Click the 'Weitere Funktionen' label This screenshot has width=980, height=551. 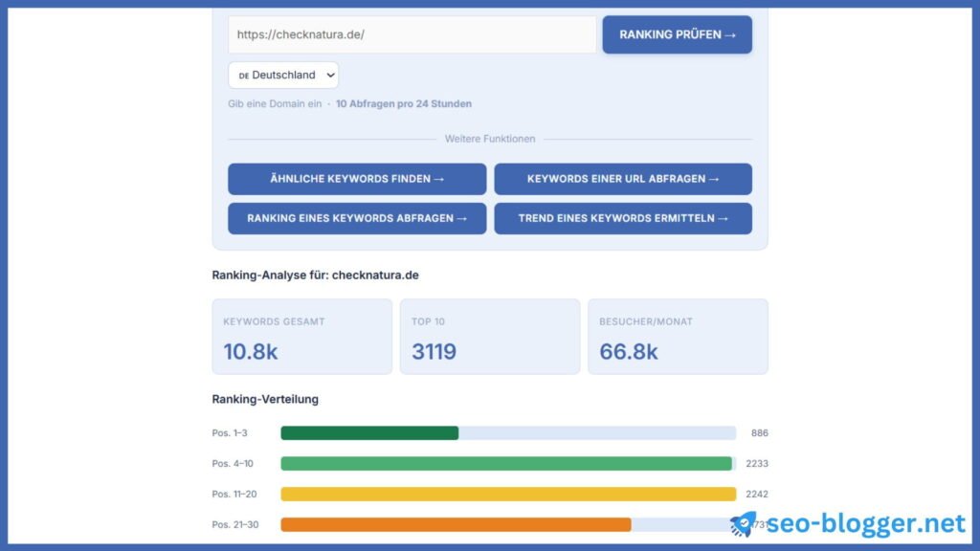[x=490, y=139]
